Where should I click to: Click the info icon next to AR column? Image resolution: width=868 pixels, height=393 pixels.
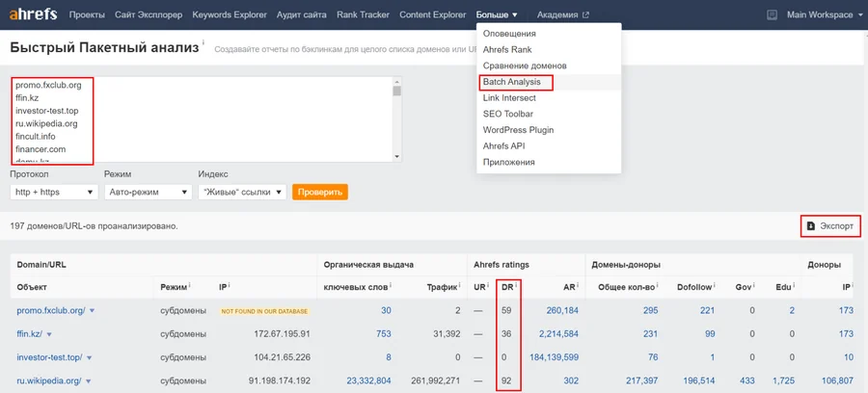(577, 286)
